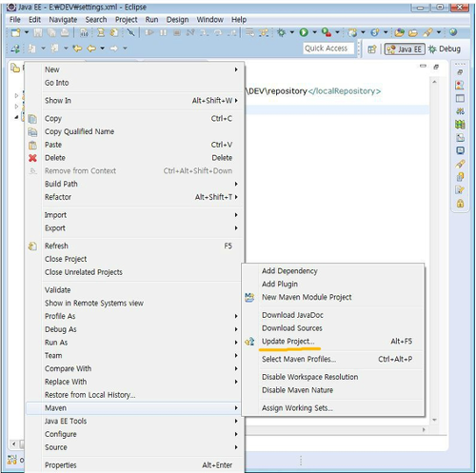This screenshot has width=476, height=473.
Task: Click the green Run launch icon
Action: (x=304, y=32)
